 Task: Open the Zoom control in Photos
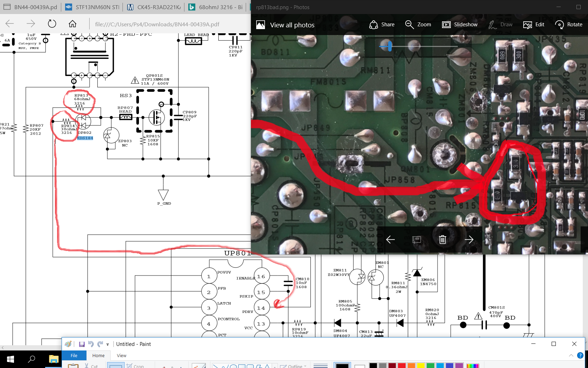click(x=418, y=25)
